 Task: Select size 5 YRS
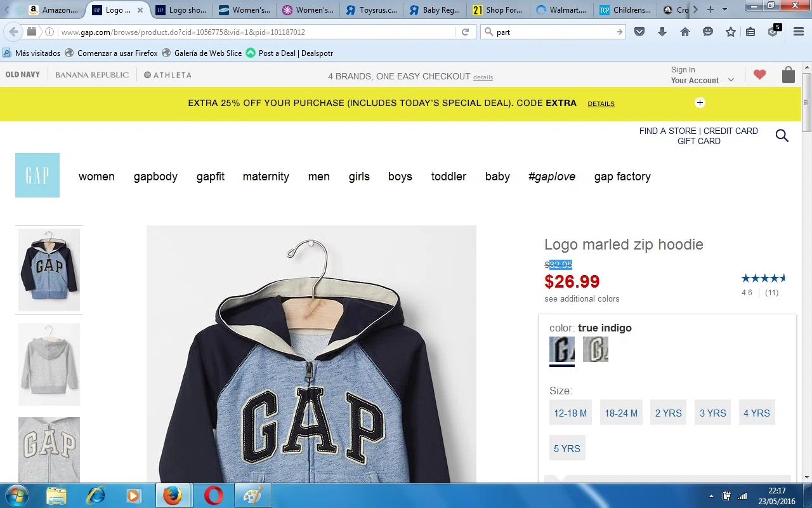(567, 448)
